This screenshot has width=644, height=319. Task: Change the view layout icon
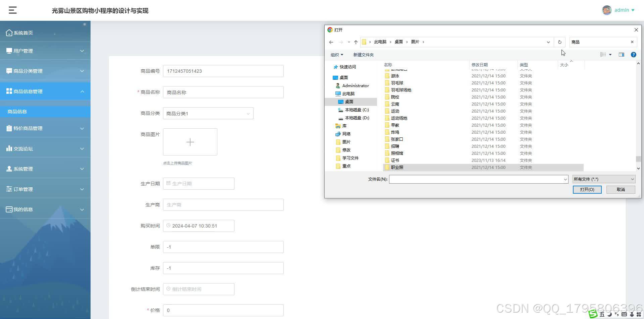[603, 55]
